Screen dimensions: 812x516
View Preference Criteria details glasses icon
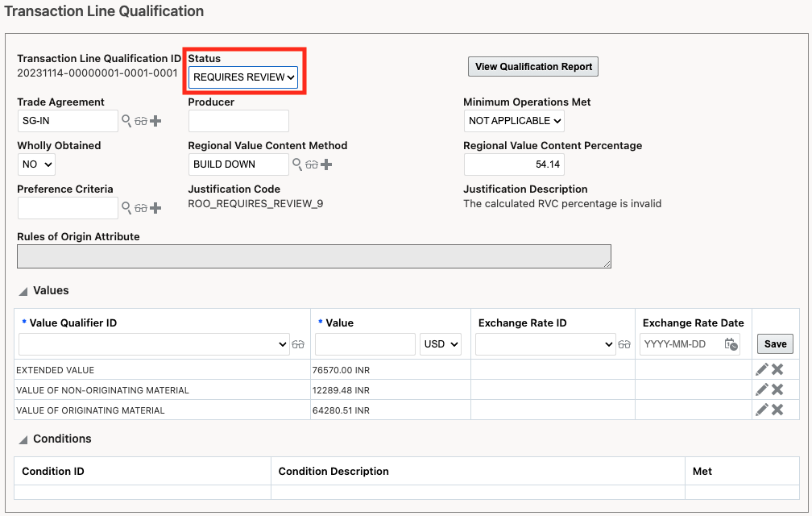[x=141, y=208]
